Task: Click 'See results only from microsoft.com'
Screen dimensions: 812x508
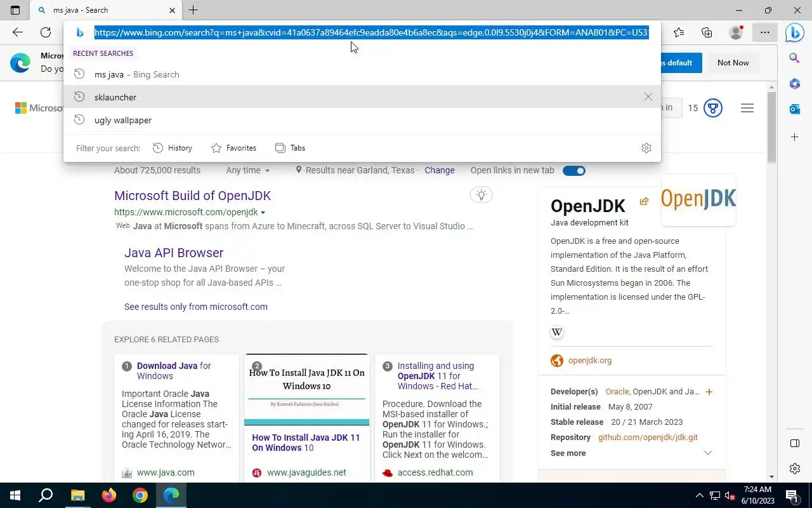Action: coord(196,307)
